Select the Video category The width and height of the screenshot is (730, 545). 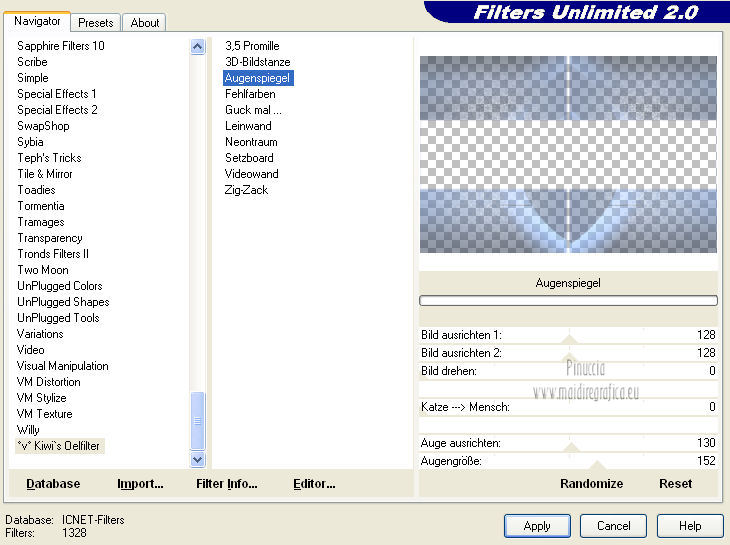click(x=30, y=350)
